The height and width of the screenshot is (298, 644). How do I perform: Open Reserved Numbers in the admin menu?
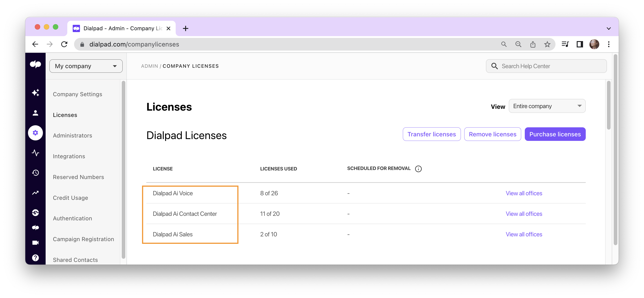(79, 177)
